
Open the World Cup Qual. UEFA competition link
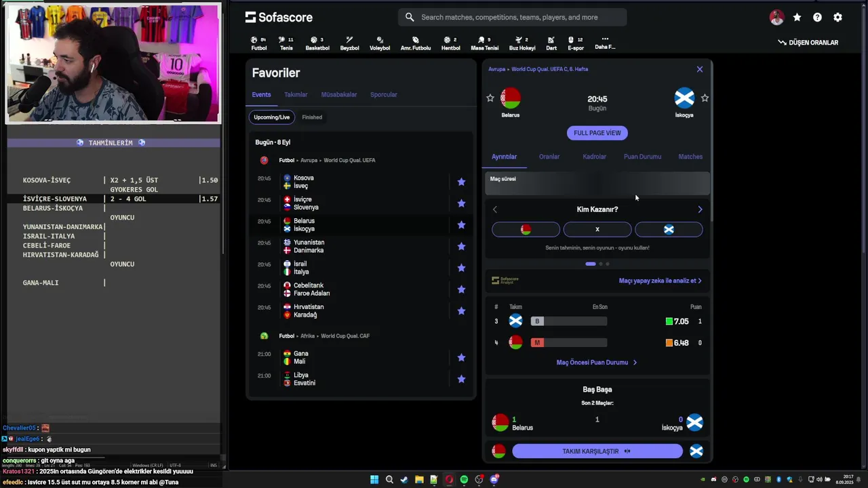click(349, 161)
